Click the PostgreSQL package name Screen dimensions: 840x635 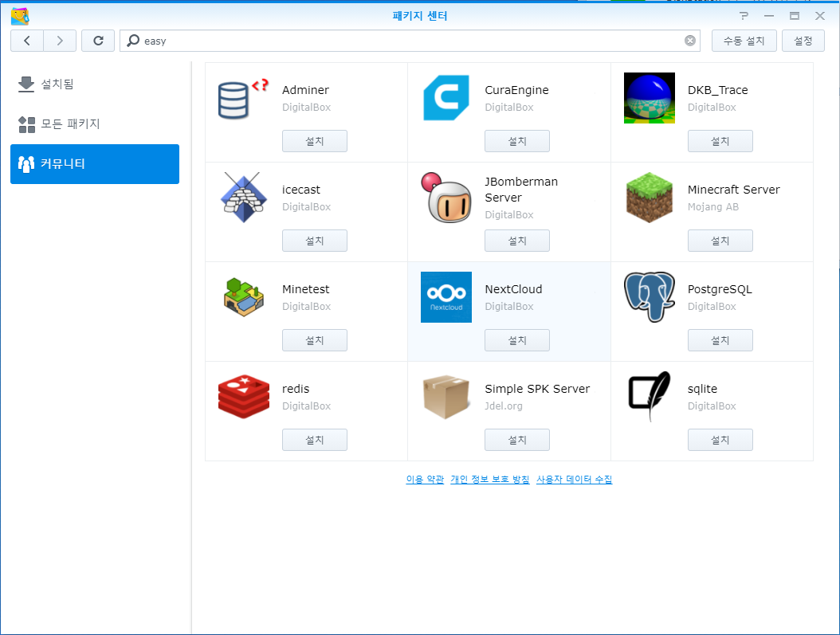tap(720, 289)
